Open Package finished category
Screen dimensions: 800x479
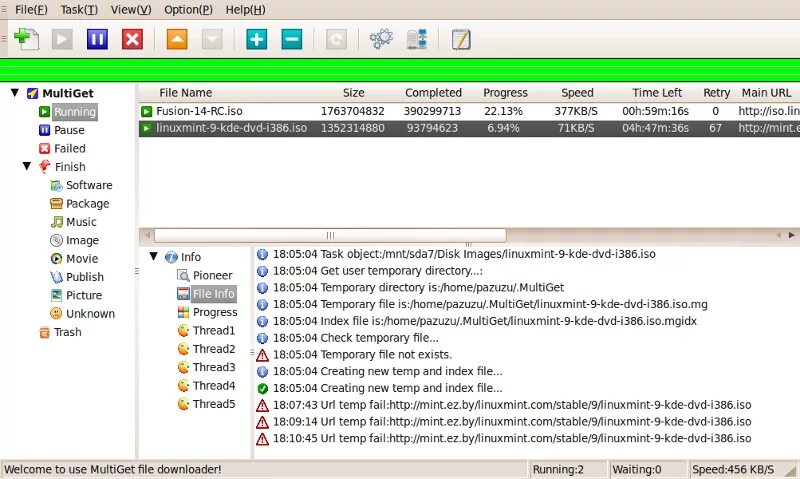[87, 204]
